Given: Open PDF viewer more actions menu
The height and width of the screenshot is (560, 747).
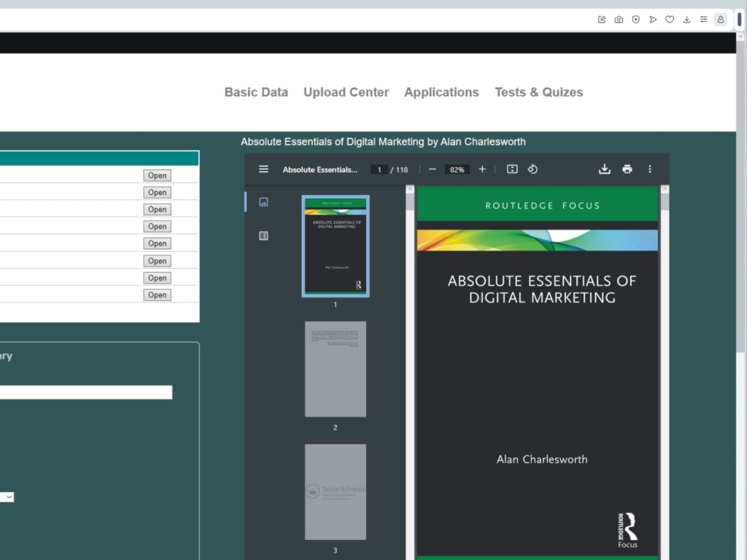Looking at the screenshot, I should pyautogui.click(x=650, y=169).
